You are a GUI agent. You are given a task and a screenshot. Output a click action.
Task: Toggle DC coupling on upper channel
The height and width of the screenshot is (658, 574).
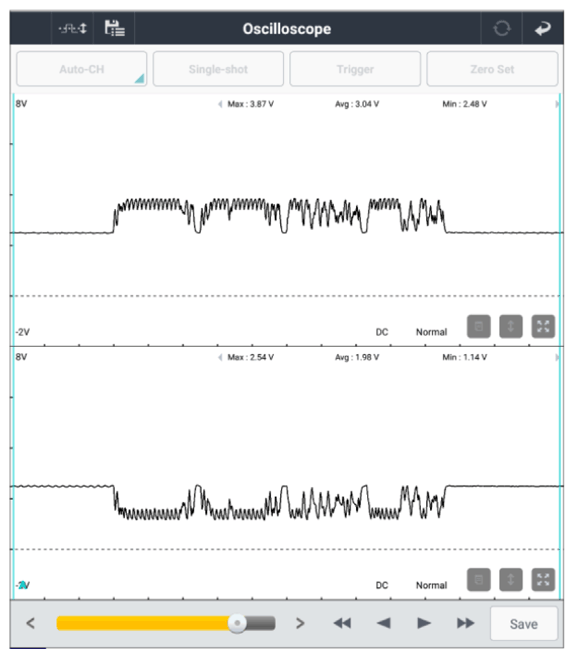tap(382, 332)
